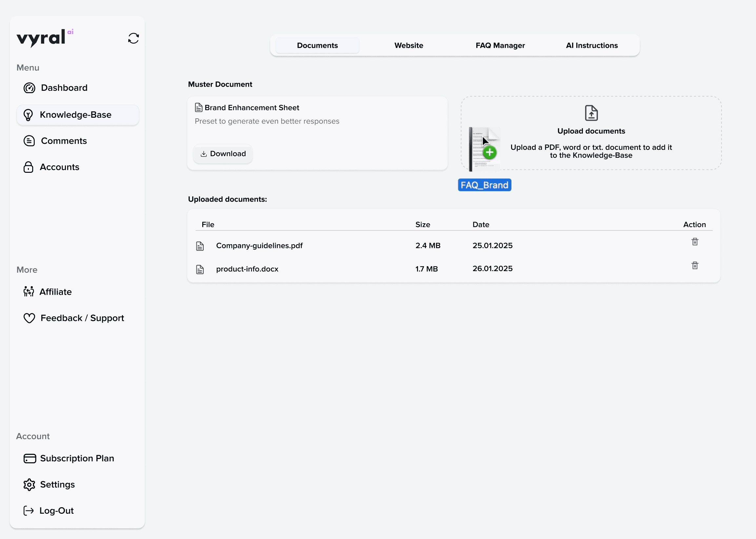Image resolution: width=756 pixels, height=539 pixels.
Task: Click the Action column header
Action: click(x=694, y=225)
